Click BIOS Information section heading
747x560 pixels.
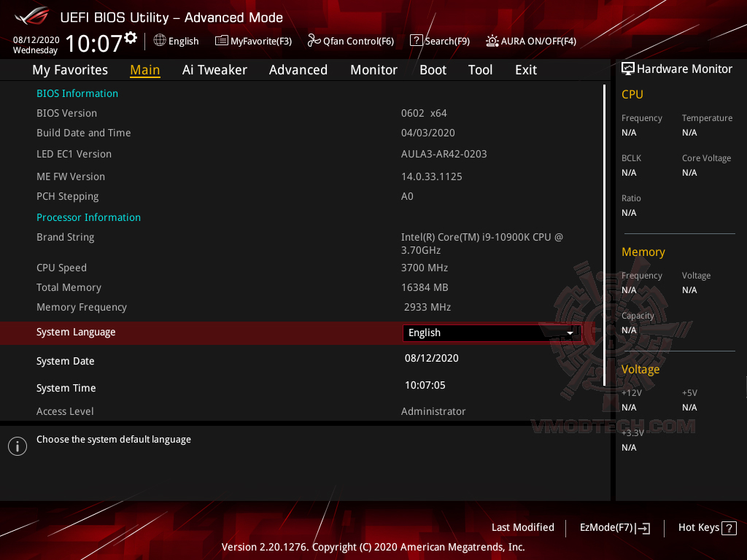pos(77,93)
